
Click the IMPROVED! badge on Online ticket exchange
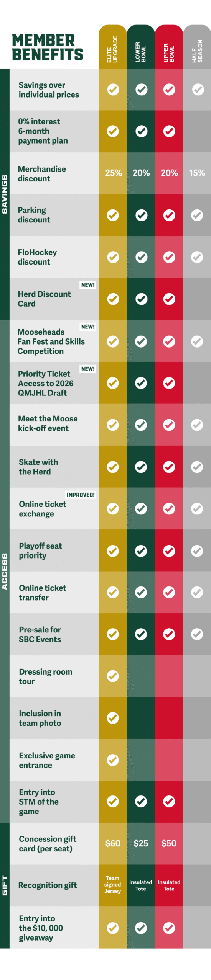coord(81,495)
